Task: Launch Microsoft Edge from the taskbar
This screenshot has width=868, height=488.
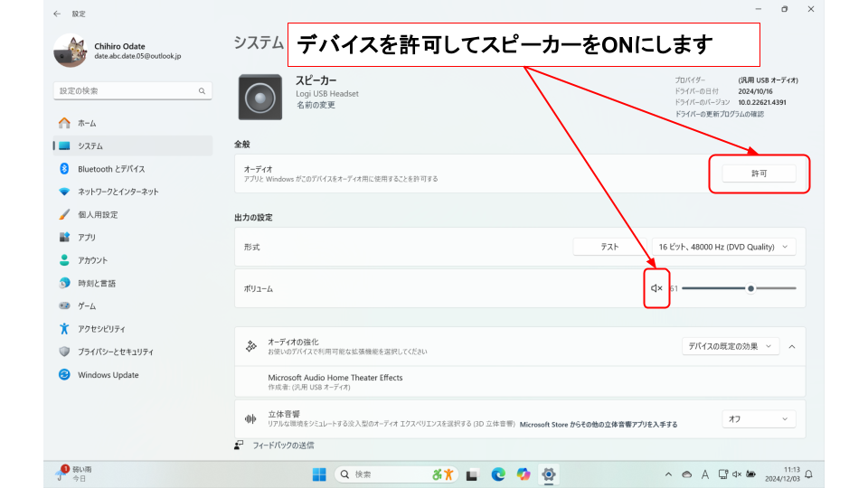Action: (x=497, y=474)
